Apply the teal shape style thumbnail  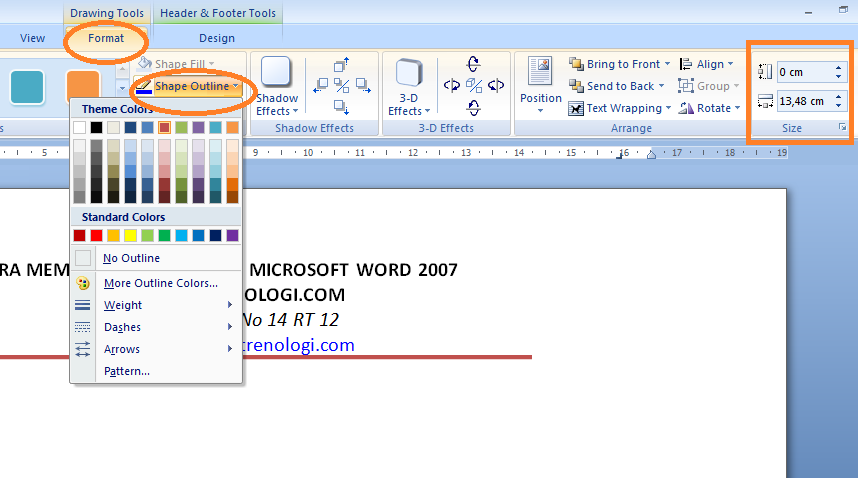(x=27, y=86)
